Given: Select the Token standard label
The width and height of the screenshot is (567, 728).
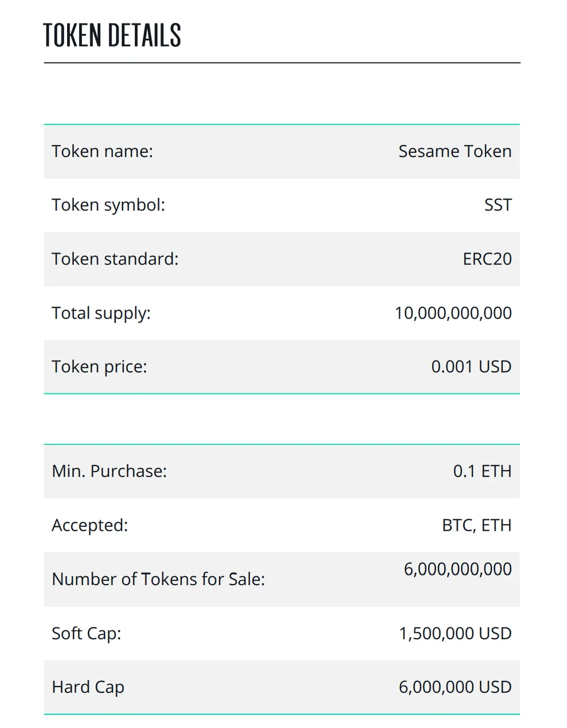Looking at the screenshot, I should [115, 259].
